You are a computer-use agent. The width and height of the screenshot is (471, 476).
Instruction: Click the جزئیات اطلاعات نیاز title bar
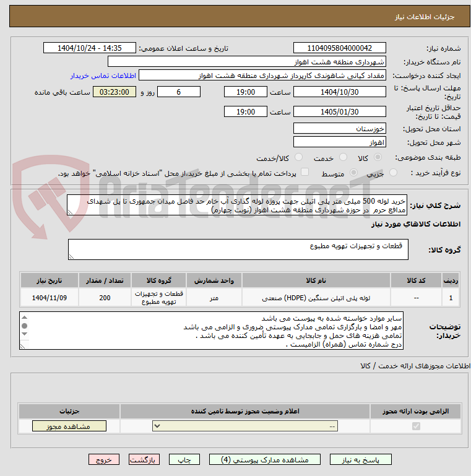(x=240, y=16)
